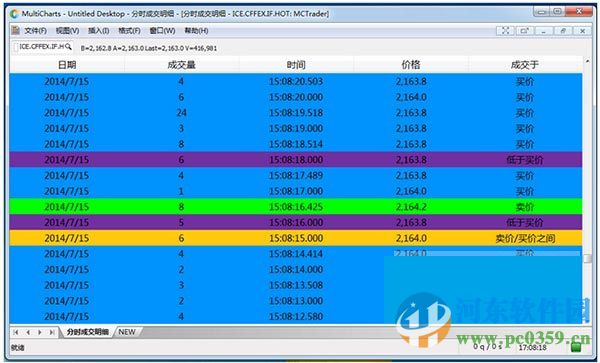
Task: Select time cell 15:08:13.000
Action: [296, 301]
